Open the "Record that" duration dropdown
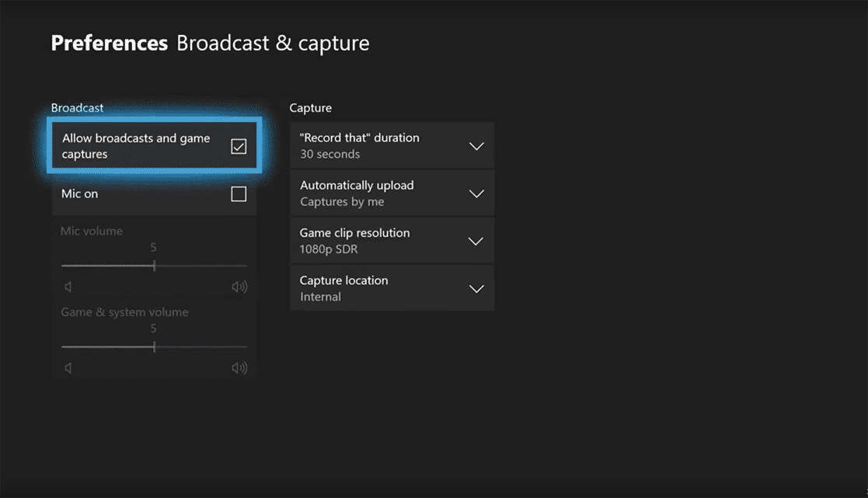This screenshot has height=498, width=868. pos(392,146)
